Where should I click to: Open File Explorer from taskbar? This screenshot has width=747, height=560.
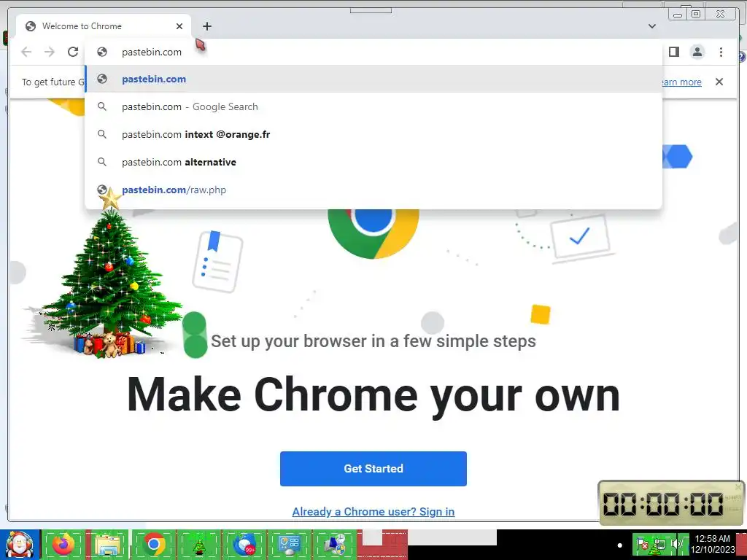(x=109, y=545)
